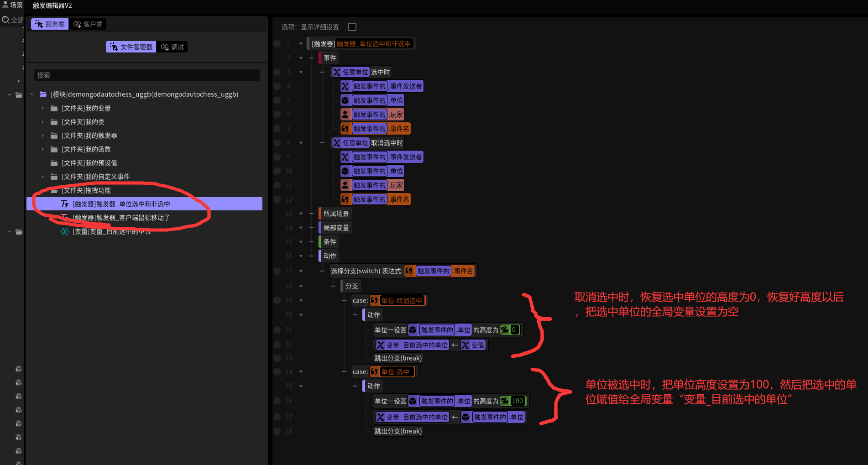
Task: Toggle the breakpoint dot on line 22
Action: click(x=277, y=345)
